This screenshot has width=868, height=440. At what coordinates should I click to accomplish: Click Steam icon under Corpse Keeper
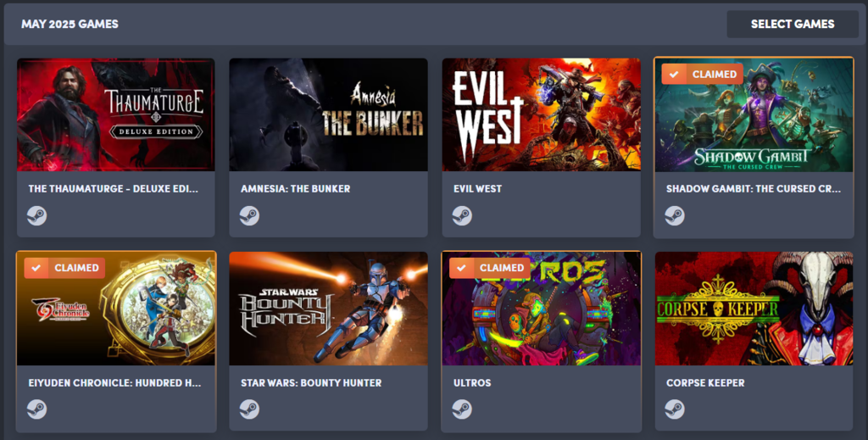pyautogui.click(x=675, y=409)
